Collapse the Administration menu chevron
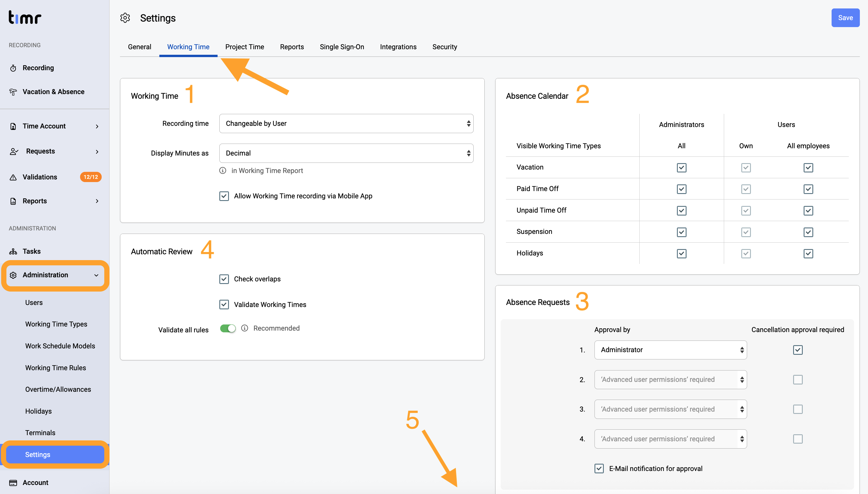868x494 pixels. (x=96, y=275)
